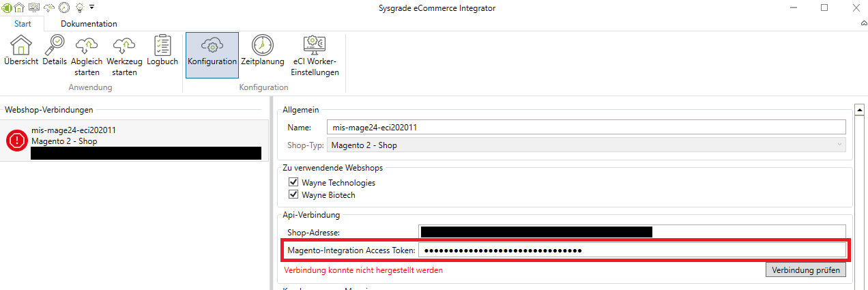
Task: Toggle the Wayne Technologies checkbox
Action: [293, 183]
